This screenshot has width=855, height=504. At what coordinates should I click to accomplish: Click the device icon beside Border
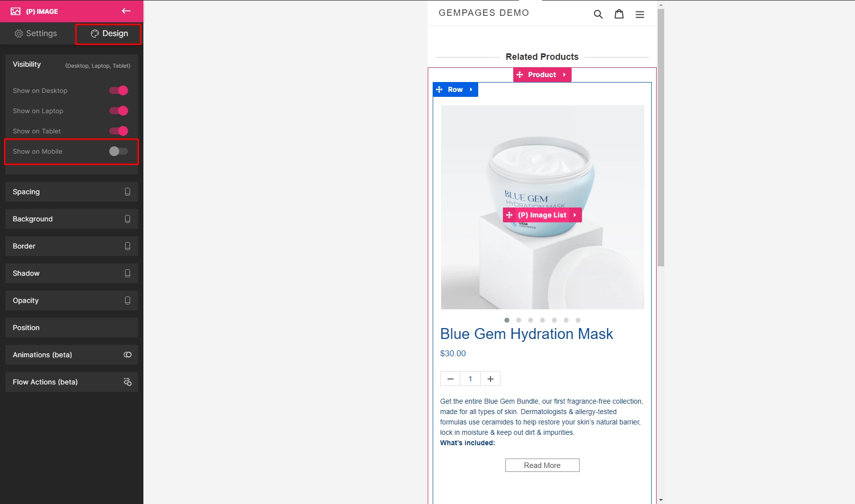[128, 246]
